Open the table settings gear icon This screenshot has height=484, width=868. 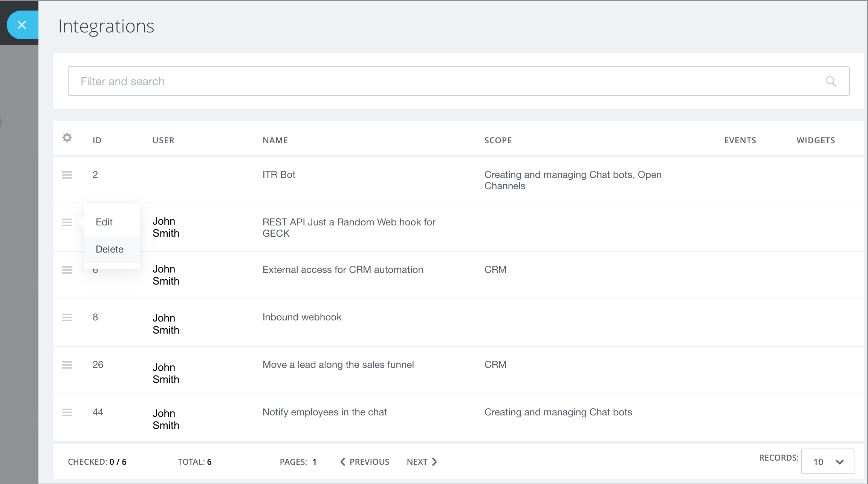67,138
